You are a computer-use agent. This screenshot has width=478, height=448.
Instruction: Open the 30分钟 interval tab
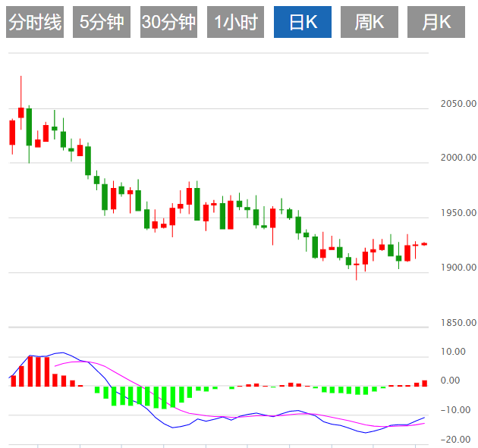point(168,23)
